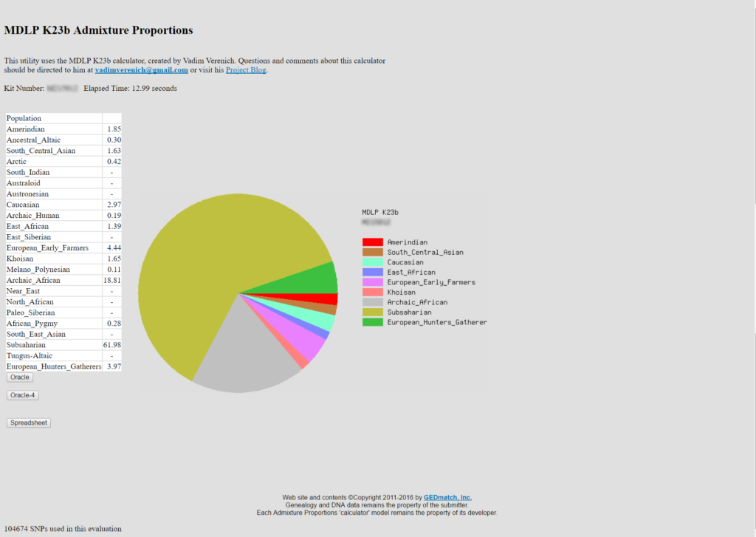This screenshot has width=756, height=537.
Task: Click the Oracle-4 button
Action: [x=21, y=394]
